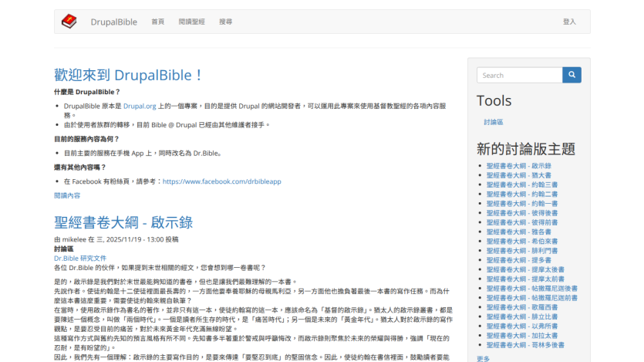644x362 pixels.
Task: Open sidebar topic 聖經書卷大綱 - 約翰二書
Action: (x=522, y=194)
